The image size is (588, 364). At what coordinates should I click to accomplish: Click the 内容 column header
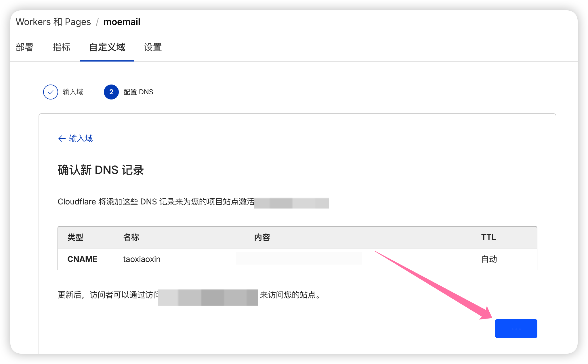coord(262,237)
